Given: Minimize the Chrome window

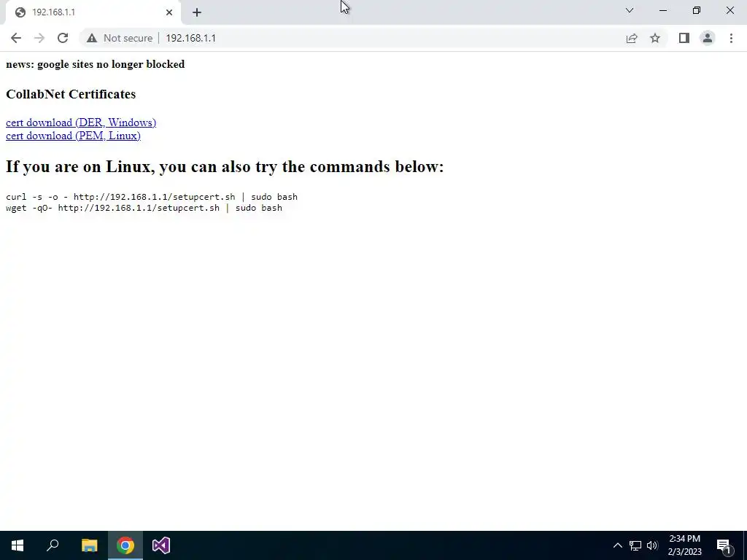Looking at the screenshot, I should coord(663,10).
